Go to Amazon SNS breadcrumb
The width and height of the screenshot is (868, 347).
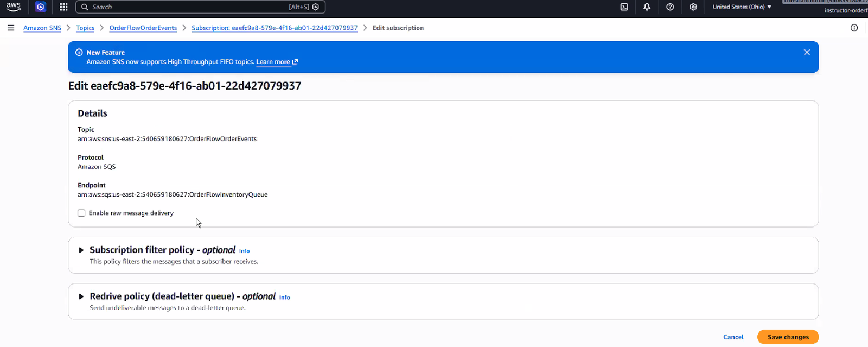point(42,28)
